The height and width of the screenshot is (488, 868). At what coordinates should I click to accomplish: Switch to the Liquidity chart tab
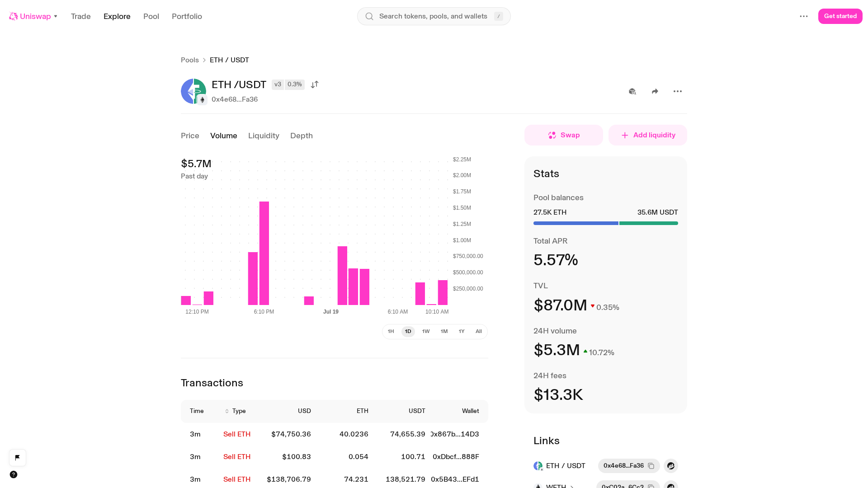coord(264,136)
